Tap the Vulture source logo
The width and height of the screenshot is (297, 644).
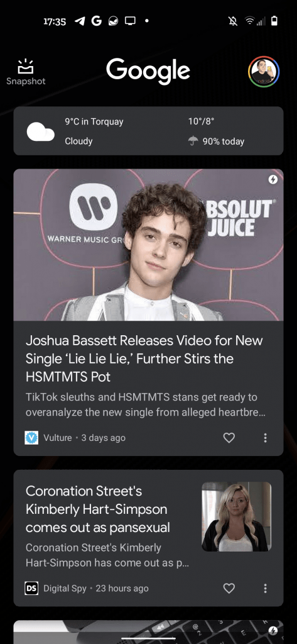coord(31,438)
